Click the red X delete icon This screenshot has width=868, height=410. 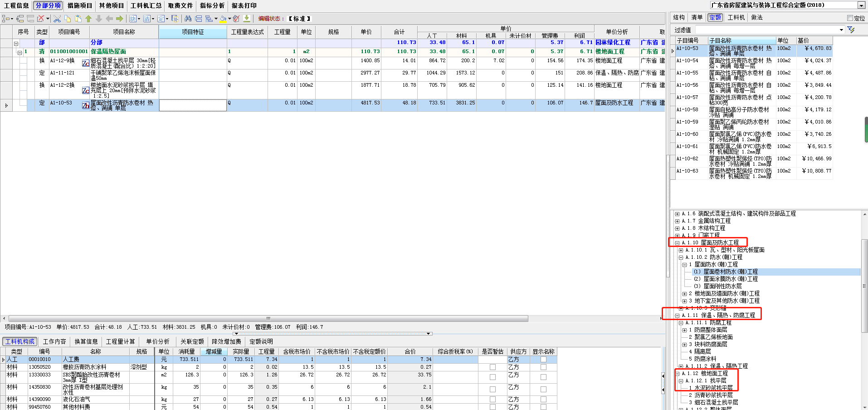41,19
